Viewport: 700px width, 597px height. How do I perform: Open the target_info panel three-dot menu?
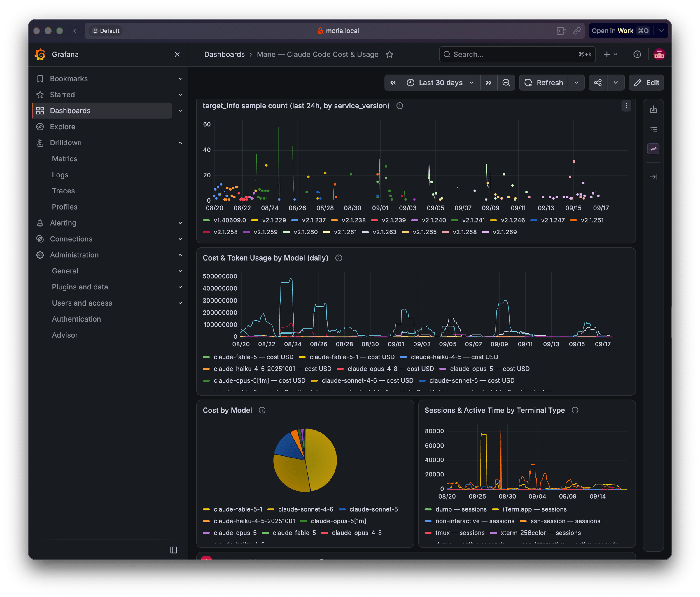click(x=626, y=106)
